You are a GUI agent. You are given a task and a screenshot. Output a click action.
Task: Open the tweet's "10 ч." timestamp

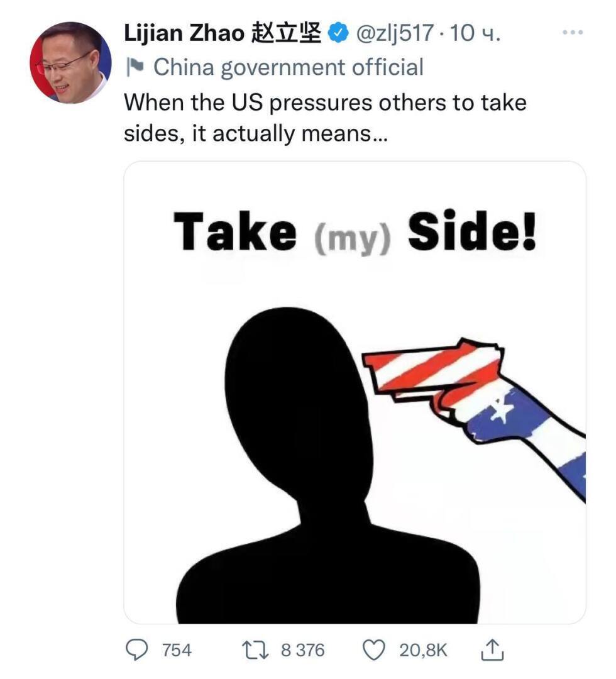click(x=476, y=33)
